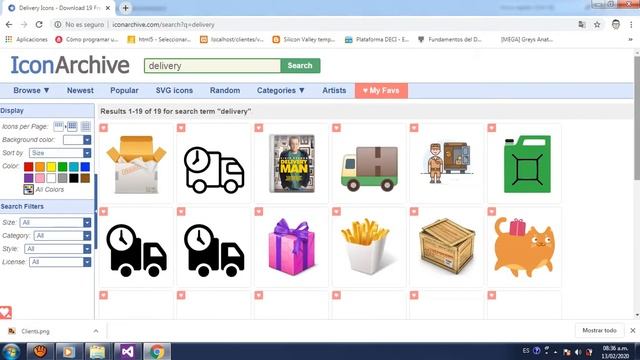The width and height of the screenshot is (640, 360).
Task: Open the Style filter dropdown
Action: 58,249
